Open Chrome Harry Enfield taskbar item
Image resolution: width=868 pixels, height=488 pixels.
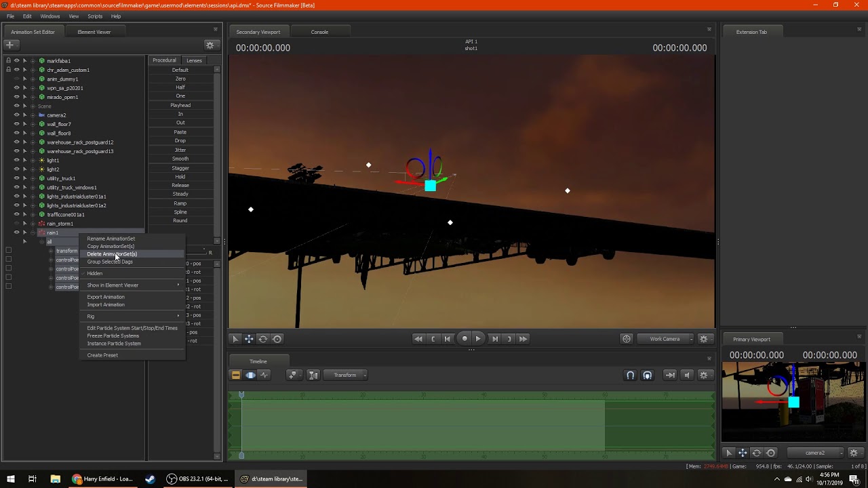(x=103, y=479)
